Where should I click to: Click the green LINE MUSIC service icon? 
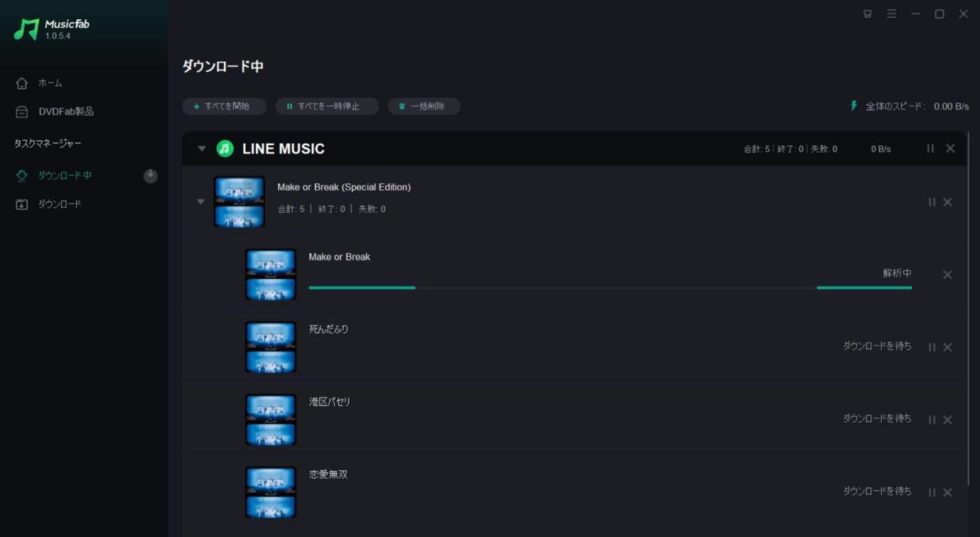point(225,149)
